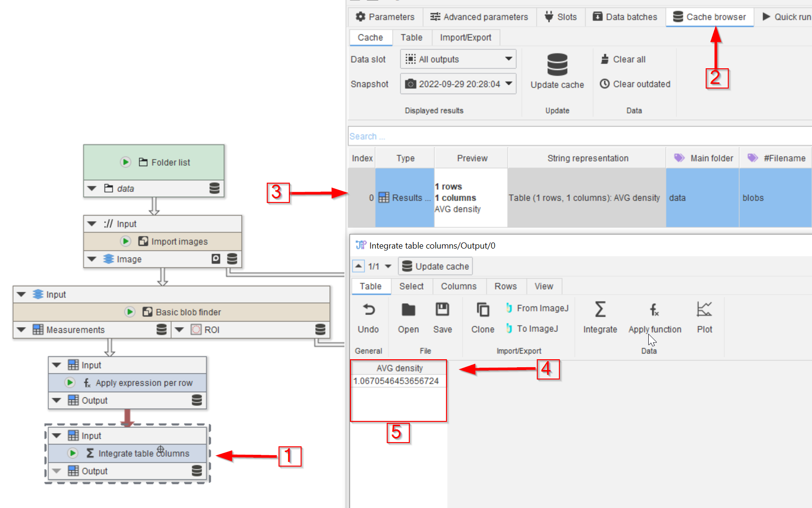This screenshot has width=812, height=508.
Task: Expand the 1/1 table selector dropdown
Action: 388,266
